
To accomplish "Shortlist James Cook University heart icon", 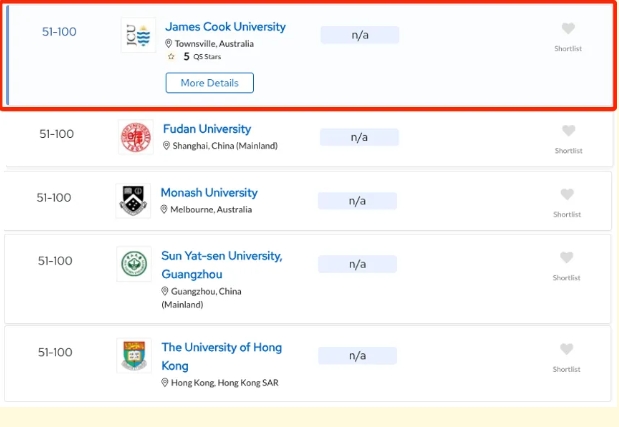I will tap(568, 28).
